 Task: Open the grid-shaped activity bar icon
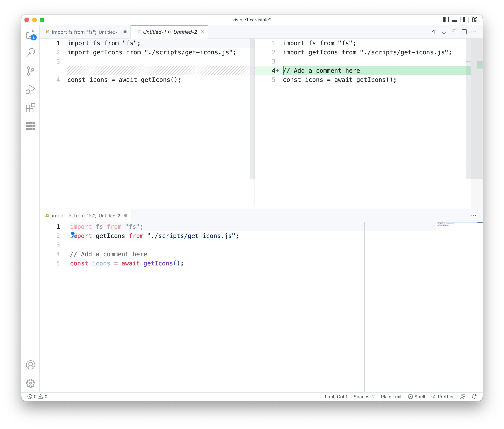(31, 126)
